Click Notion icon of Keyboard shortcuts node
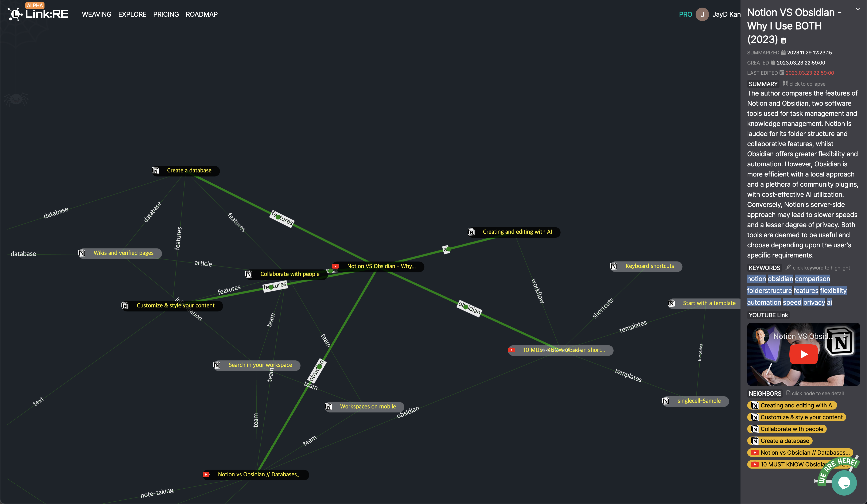This screenshot has width=867, height=504. (614, 266)
